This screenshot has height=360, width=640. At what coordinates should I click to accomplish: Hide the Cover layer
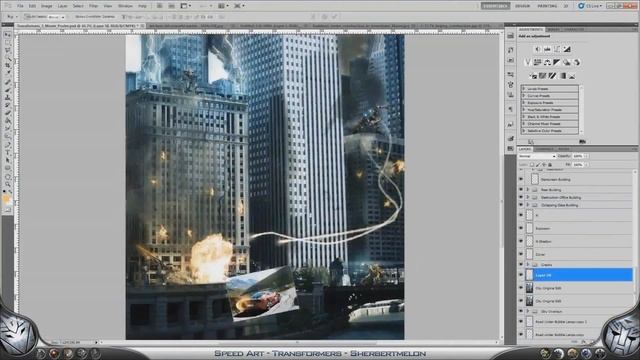[521, 254]
